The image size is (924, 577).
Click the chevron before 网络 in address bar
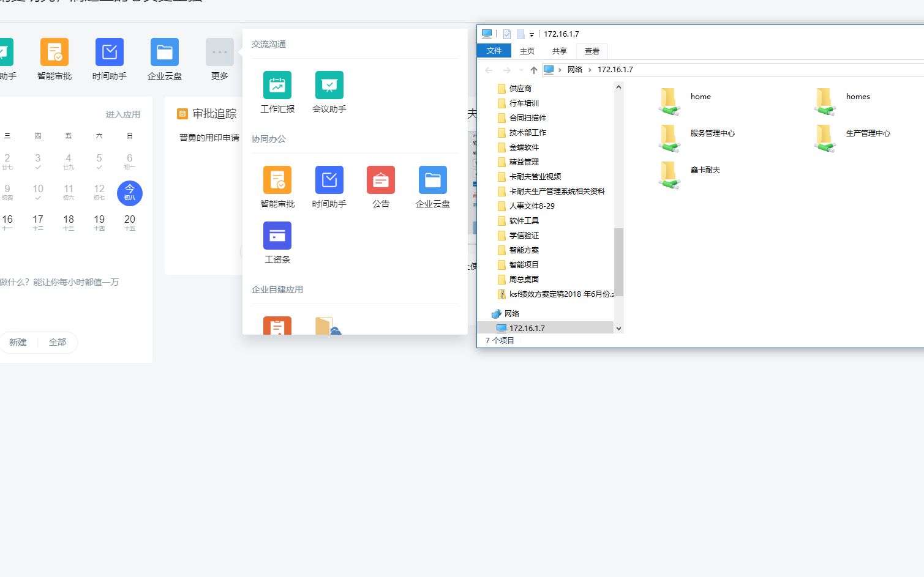click(560, 70)
